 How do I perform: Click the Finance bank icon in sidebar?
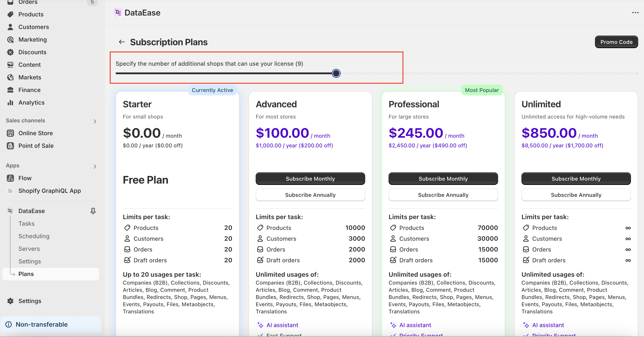click(x=10, y=90)
